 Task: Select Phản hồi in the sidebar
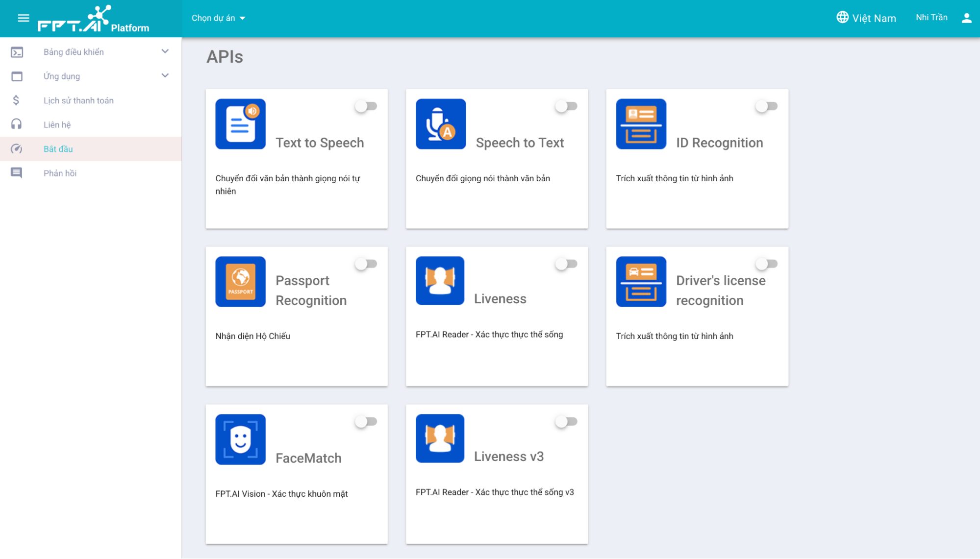[60, 173]
